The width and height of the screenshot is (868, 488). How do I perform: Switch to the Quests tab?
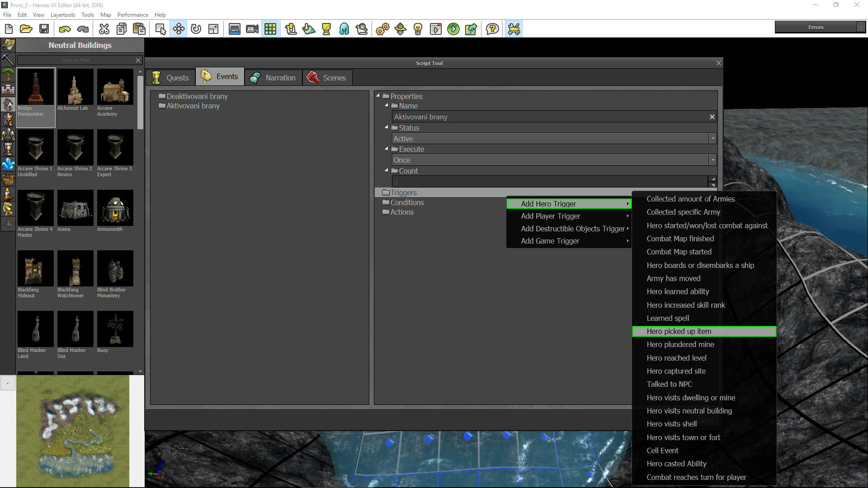point(170,78)
